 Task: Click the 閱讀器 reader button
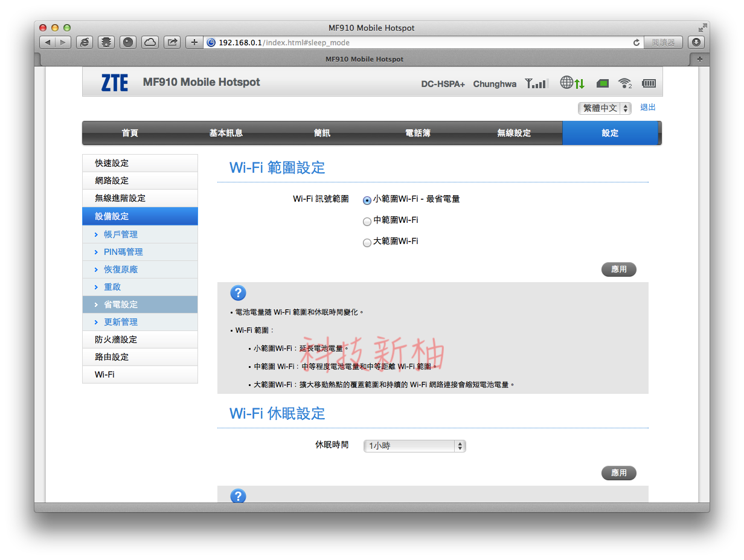click(663, 42)
